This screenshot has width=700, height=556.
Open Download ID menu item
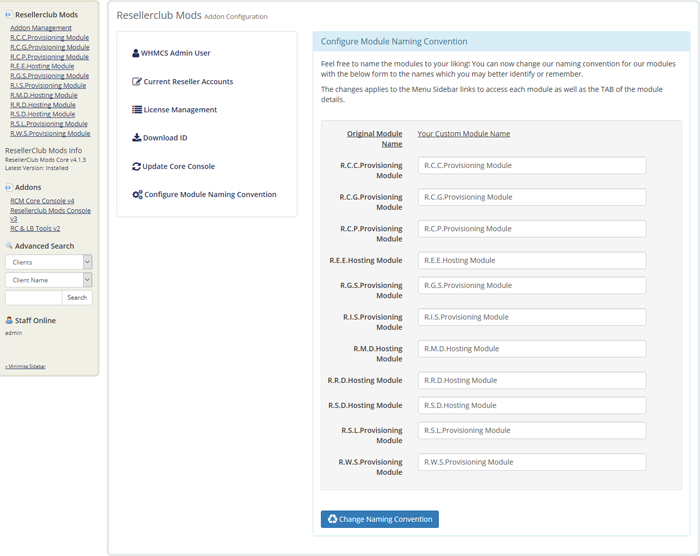coord(160,138)
